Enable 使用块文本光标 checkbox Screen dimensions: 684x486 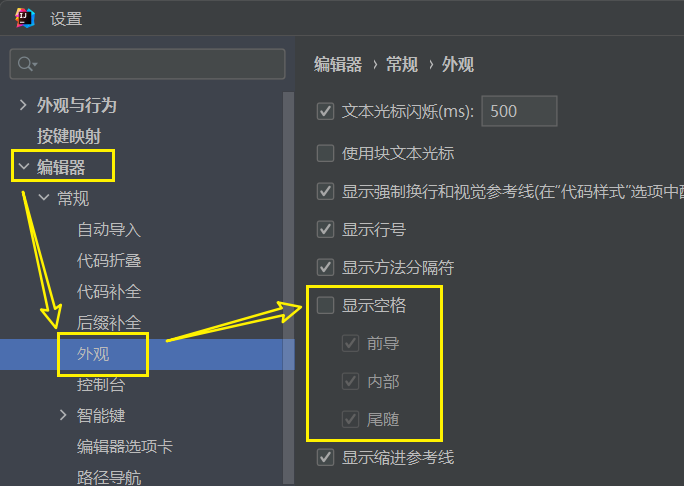(325, 153)
